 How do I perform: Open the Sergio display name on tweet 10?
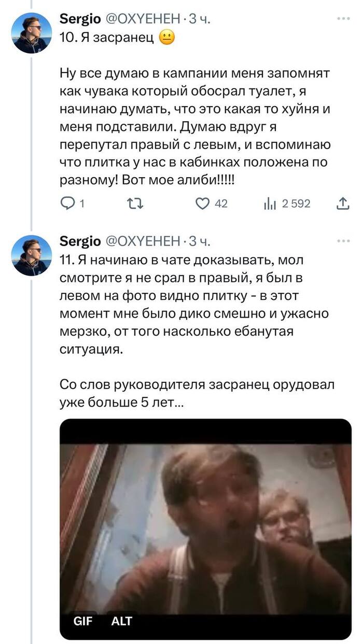80,19
